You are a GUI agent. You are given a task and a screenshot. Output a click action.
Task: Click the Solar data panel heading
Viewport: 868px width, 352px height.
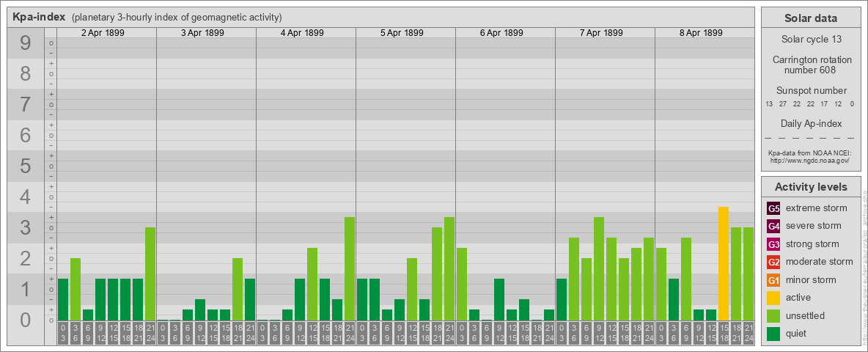pyautogui.click(x=811, y=18)
